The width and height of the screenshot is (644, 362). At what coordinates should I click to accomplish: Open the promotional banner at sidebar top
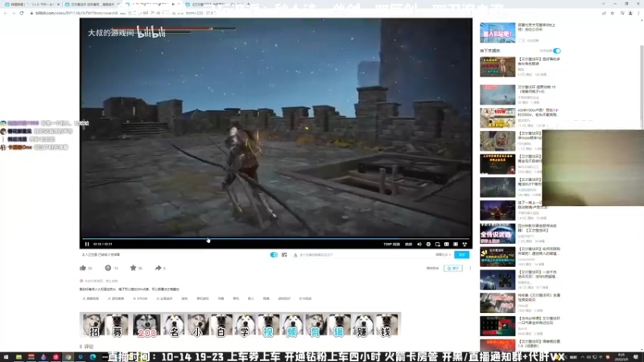(497, 33)
